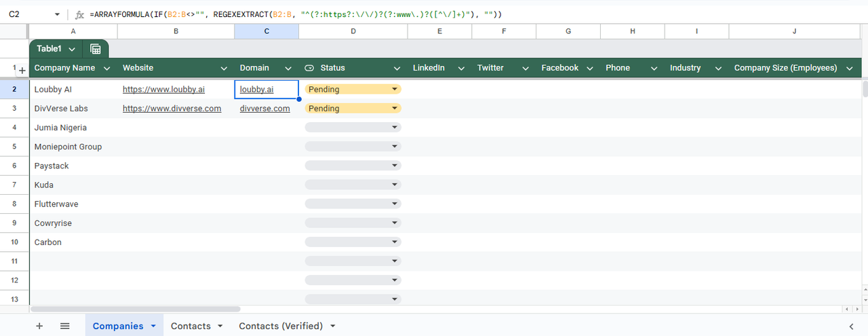Open LinkedIn column header dropdown
Screen dimensions: 868x336
click(461, 68)
